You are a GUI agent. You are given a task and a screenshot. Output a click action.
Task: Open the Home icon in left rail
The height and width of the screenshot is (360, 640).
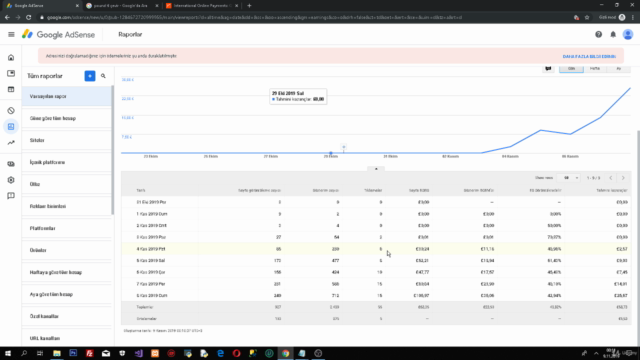pyautogui.click(x=11, y=58)
